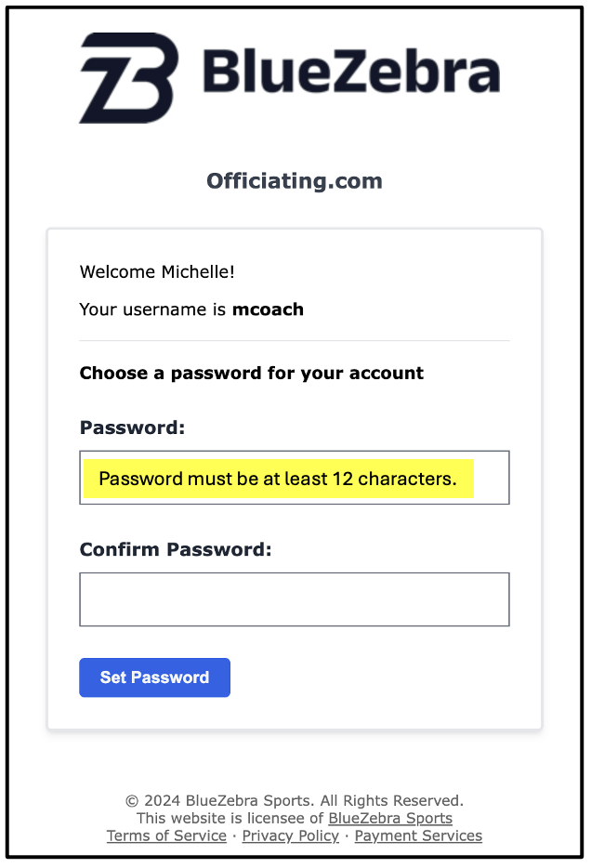Open the Privacy Policy link
Viewport: 591px width, 868px height.
click(290, 835)
